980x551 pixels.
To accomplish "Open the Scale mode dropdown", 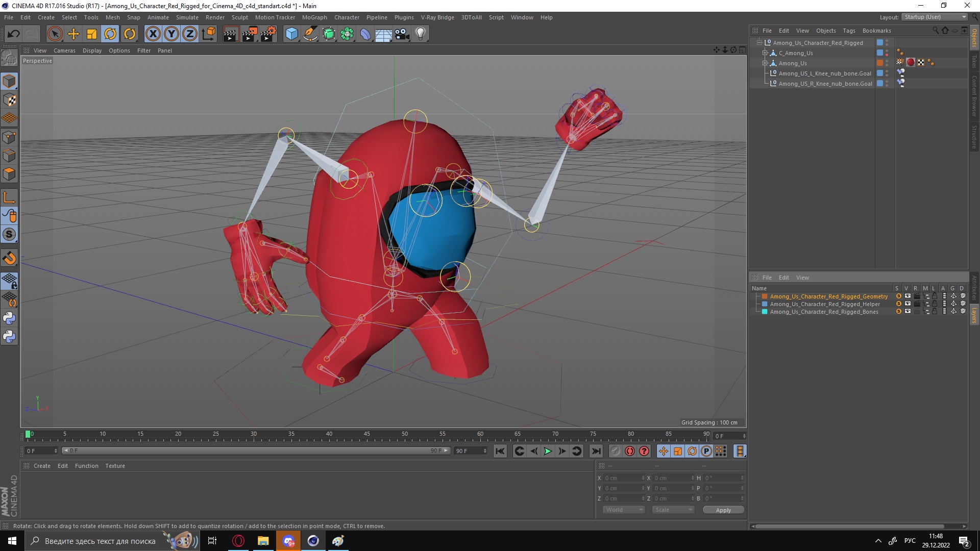I will [x=673, y=510].
